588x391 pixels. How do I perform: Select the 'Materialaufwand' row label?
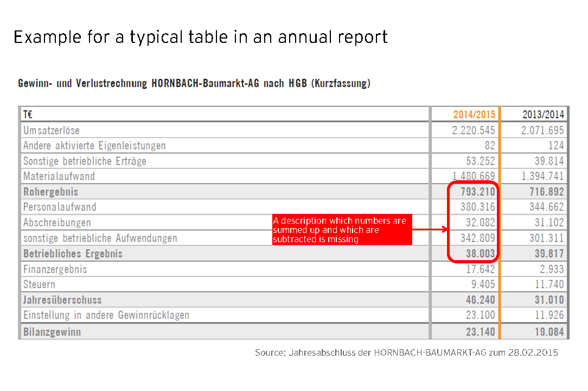pyautogui.click(x=59, y=176)
